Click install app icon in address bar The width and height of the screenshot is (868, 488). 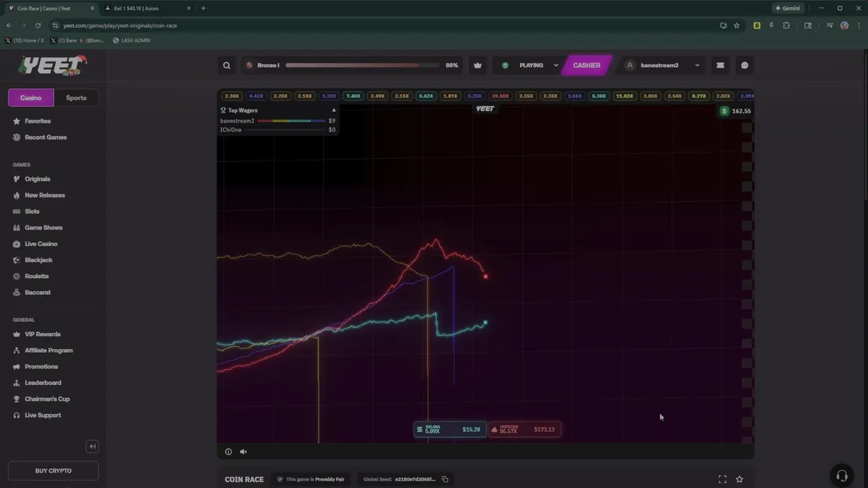(724, 26)
